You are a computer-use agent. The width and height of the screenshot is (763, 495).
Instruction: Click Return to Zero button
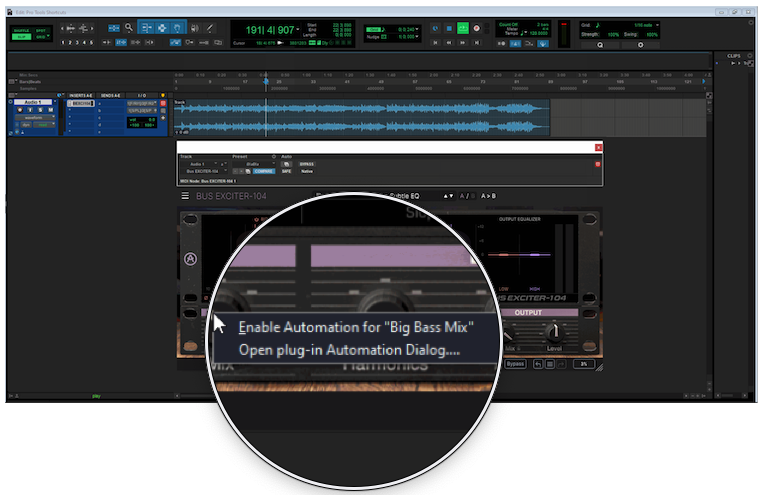pyautogui.click(x=436, y=43)
